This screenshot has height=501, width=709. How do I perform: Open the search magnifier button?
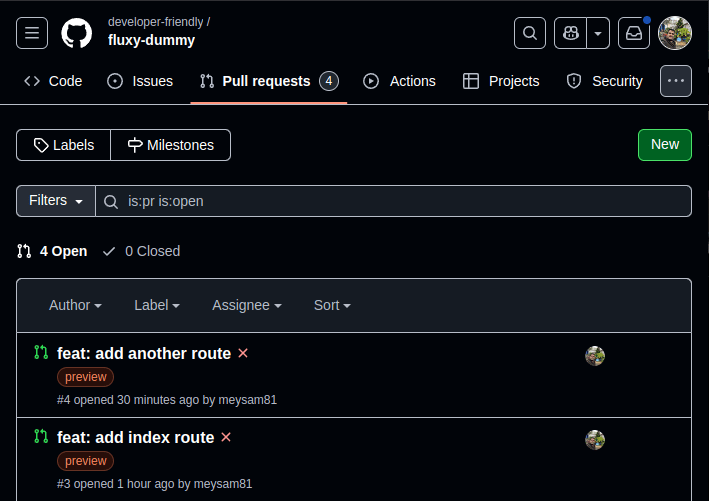530,33
